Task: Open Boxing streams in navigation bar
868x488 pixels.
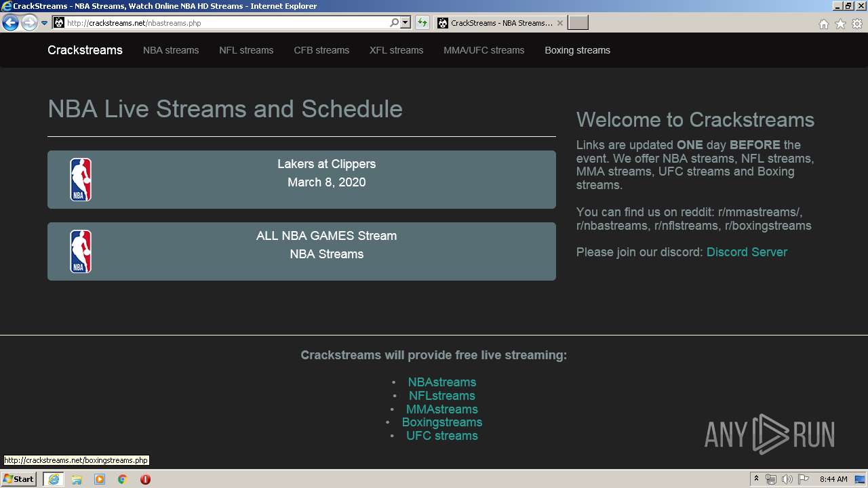Action: (x=578, y=50)
